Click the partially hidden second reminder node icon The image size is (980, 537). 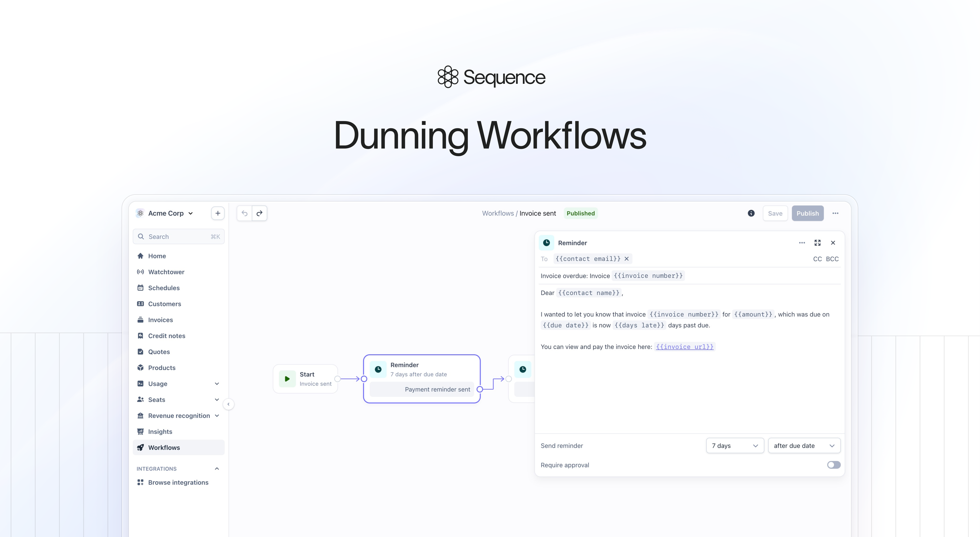(523, 369)
